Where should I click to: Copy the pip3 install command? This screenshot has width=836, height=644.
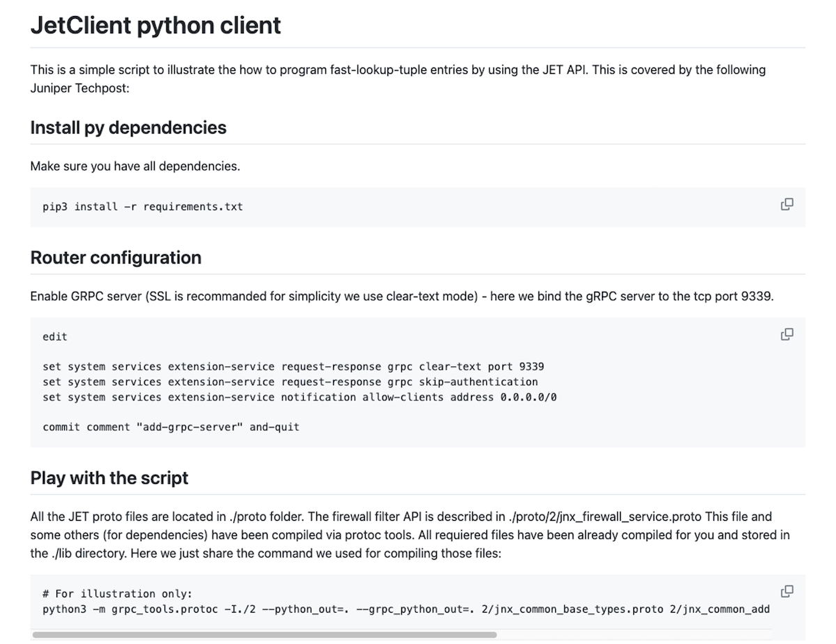coord(787,205)
